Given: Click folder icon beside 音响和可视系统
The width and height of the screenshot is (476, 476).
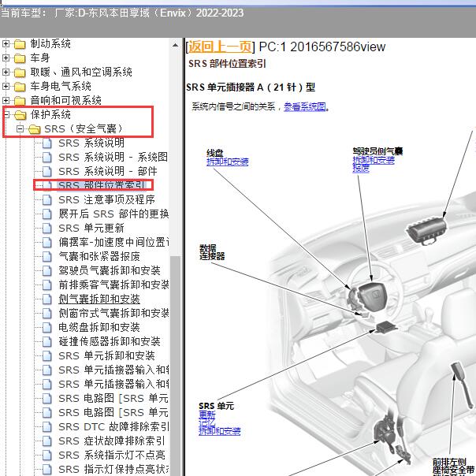Looking at the screenshot, I should 20,101.
